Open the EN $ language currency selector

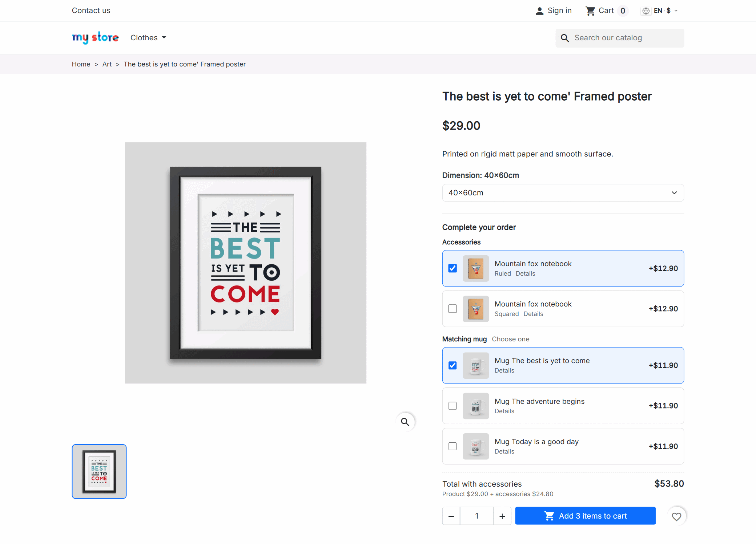660,11
